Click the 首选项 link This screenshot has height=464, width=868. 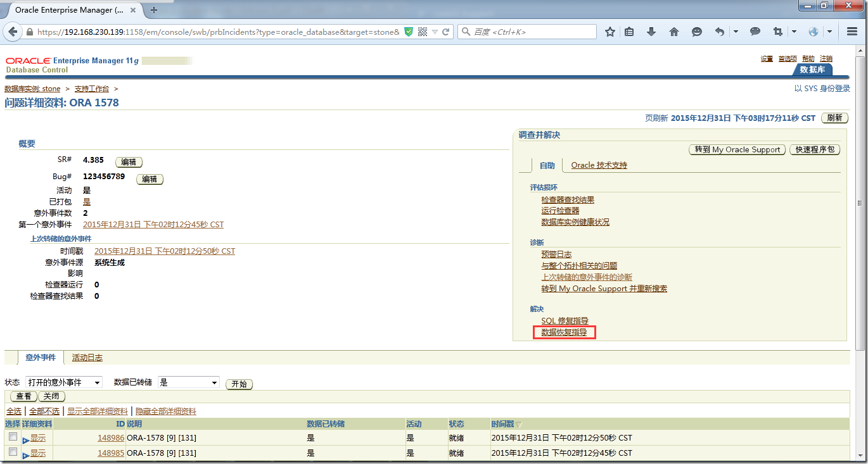tap(788, 59)
